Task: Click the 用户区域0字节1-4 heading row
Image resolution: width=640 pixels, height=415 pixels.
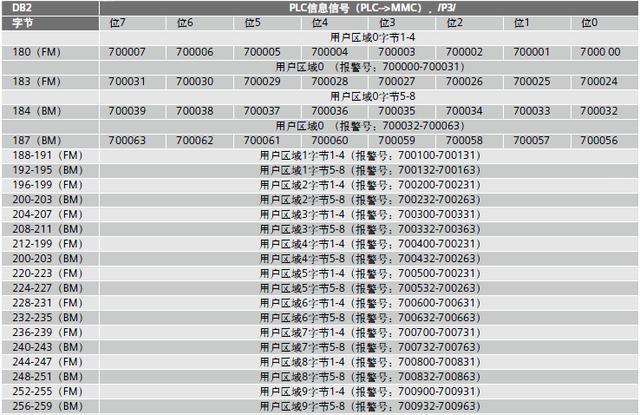Action: click(369, 38)
